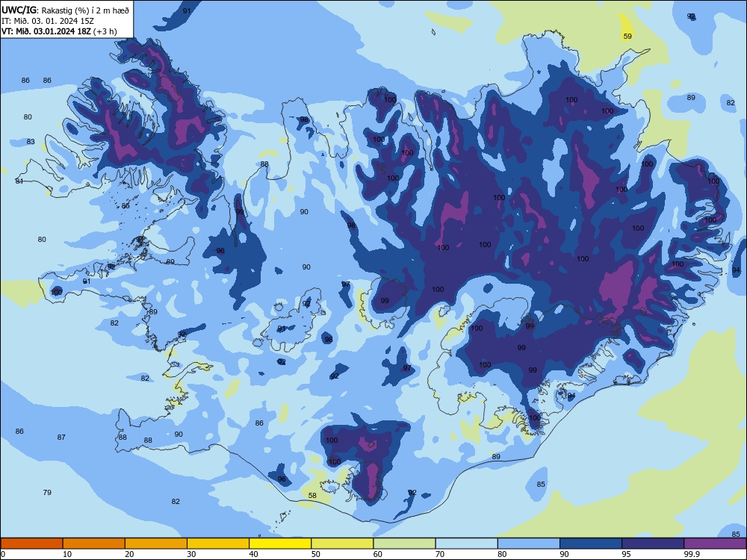The image size is (747, 560).
Task: Pick the 50–60 pale yellow legend swatch
Action: [x=342, y=544]
